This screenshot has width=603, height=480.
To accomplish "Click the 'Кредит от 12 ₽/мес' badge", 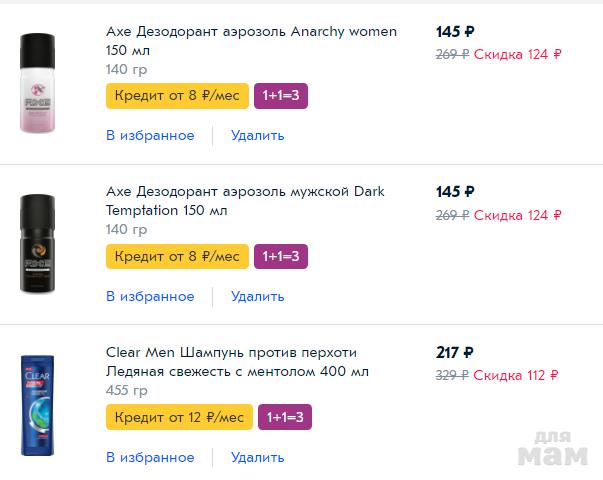I will pos(179,416).
